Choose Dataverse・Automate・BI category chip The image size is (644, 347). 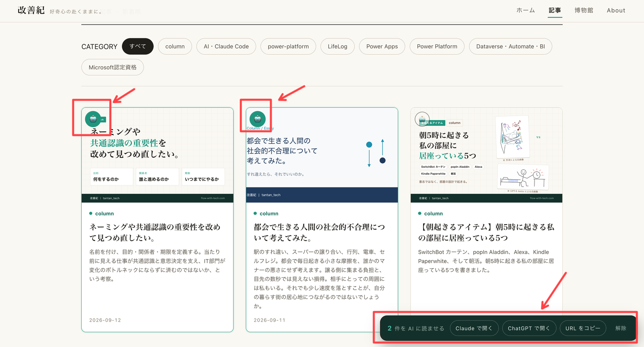510,46
